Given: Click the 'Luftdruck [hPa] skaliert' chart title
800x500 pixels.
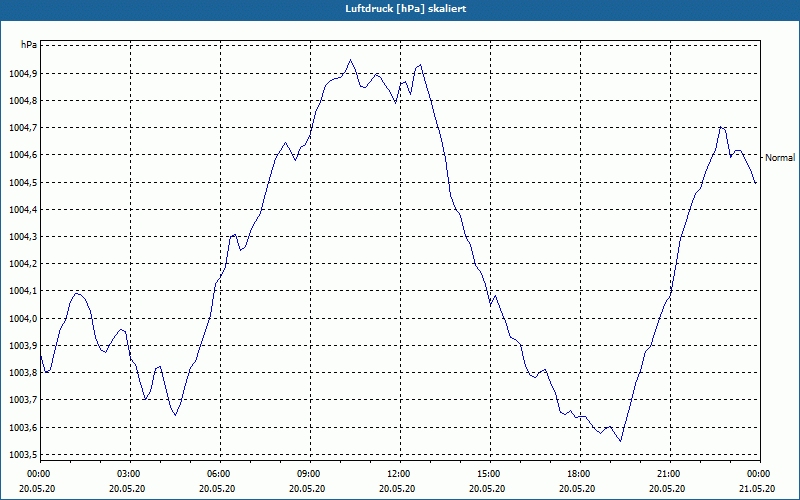Looking at the screenshot, I should 406,9.
